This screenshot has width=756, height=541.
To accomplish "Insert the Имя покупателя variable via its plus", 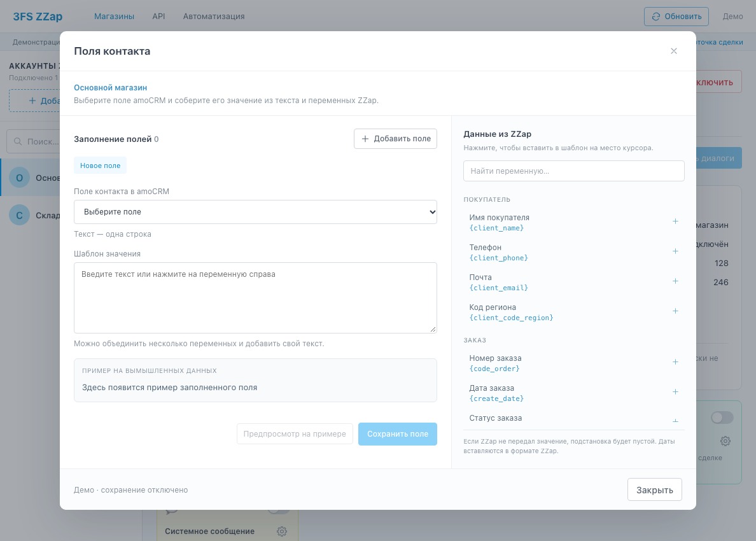I will point(675,221).
